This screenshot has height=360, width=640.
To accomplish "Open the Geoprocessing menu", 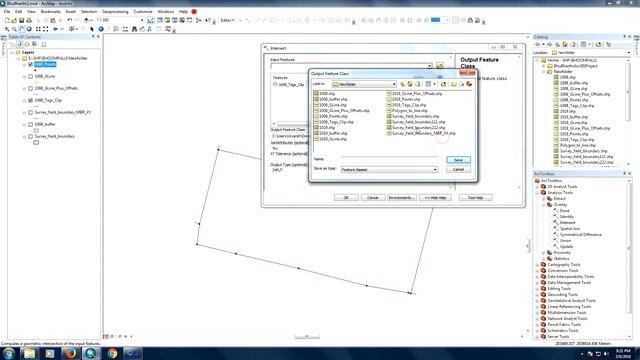I will point(115,11).
